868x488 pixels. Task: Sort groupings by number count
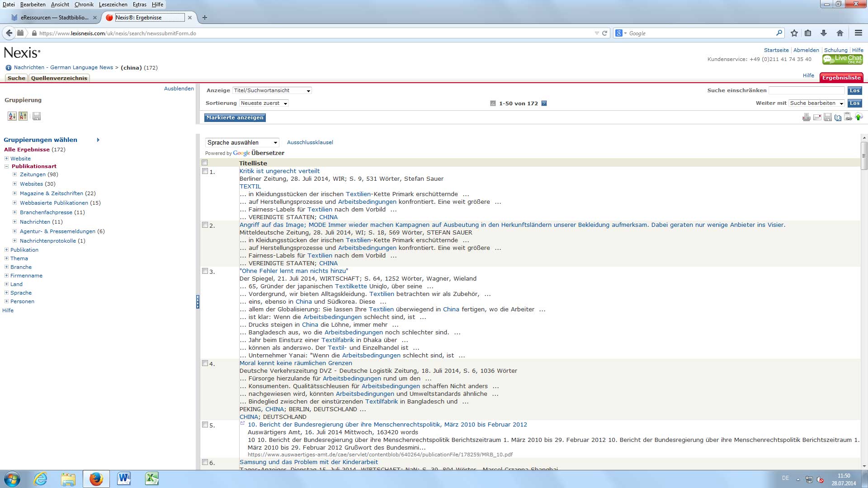[x=23, y=116]
